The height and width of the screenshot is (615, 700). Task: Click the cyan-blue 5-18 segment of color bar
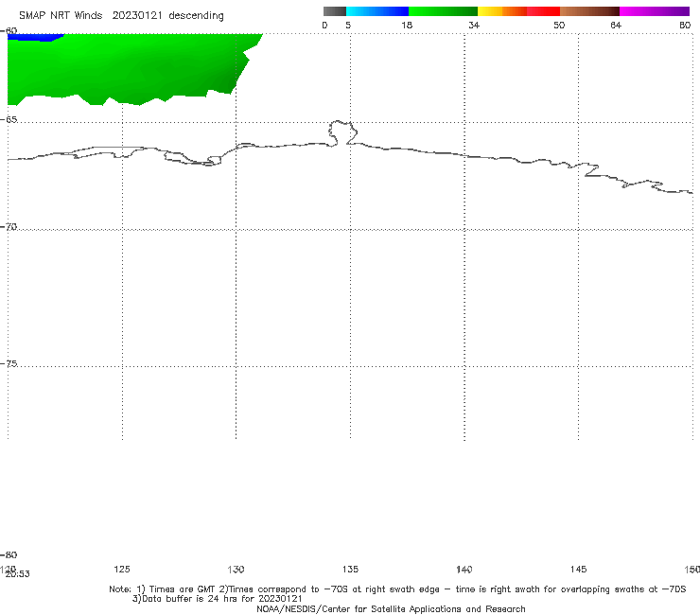pyautogui.click(x=377, y=11)
